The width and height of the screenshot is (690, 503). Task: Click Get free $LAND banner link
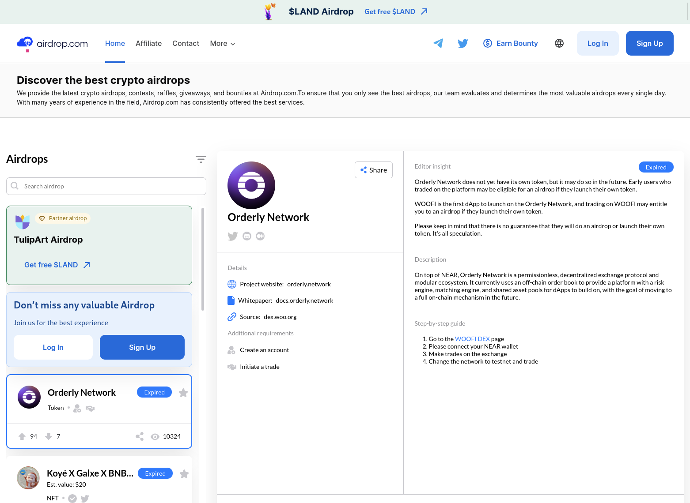(396, 11)
